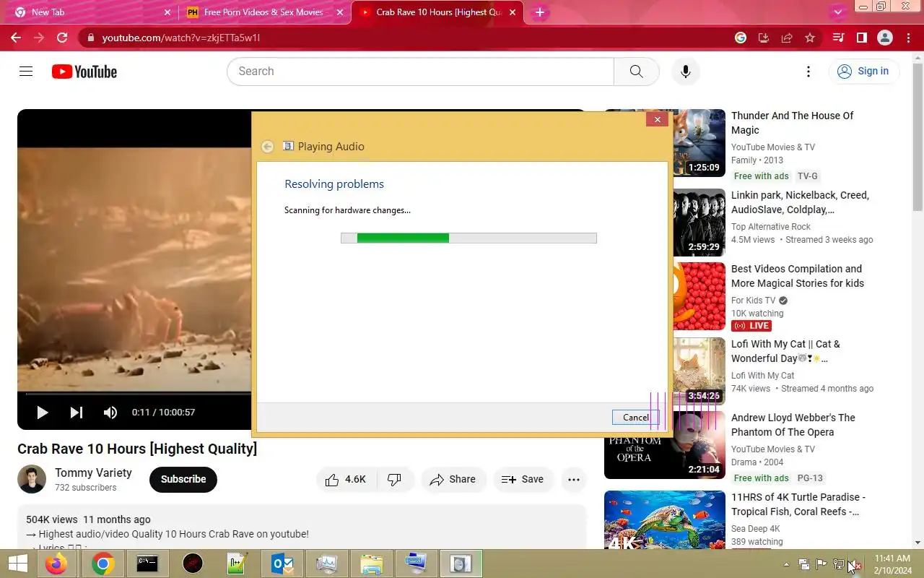Go to the YouTube home logo

pyautogui.click(x=84, y=72)
